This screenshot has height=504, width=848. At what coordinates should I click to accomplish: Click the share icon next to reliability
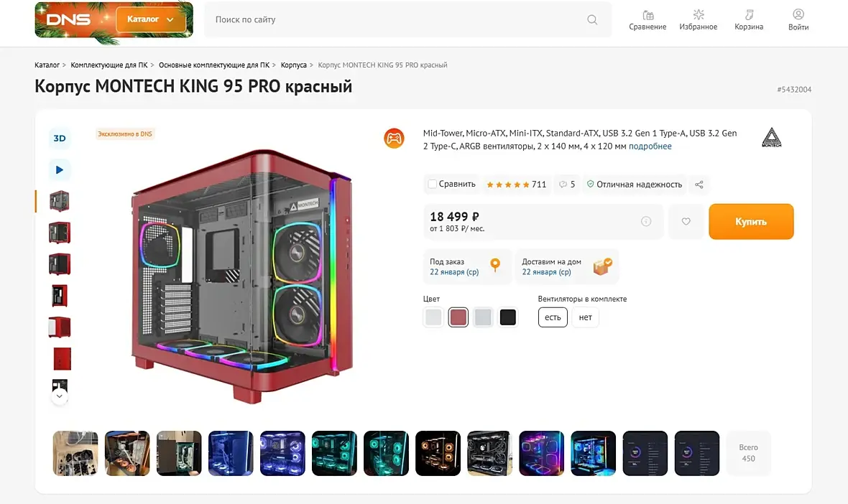(x=699, y=185)
